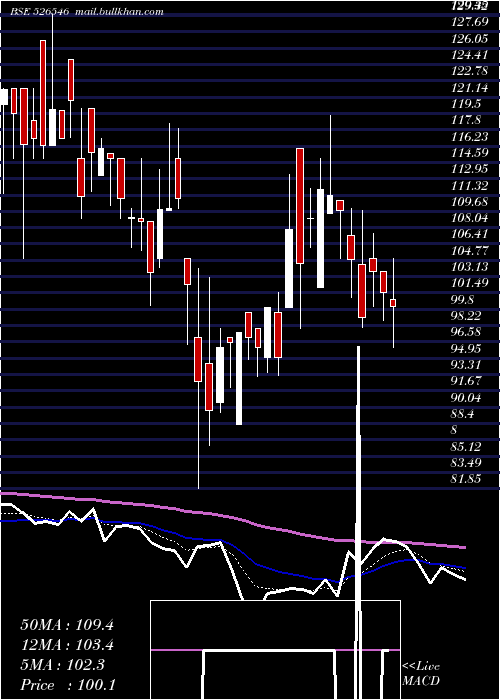
Task: Click the BSE 526546 ticker label
Action: [x=40, y=12]
